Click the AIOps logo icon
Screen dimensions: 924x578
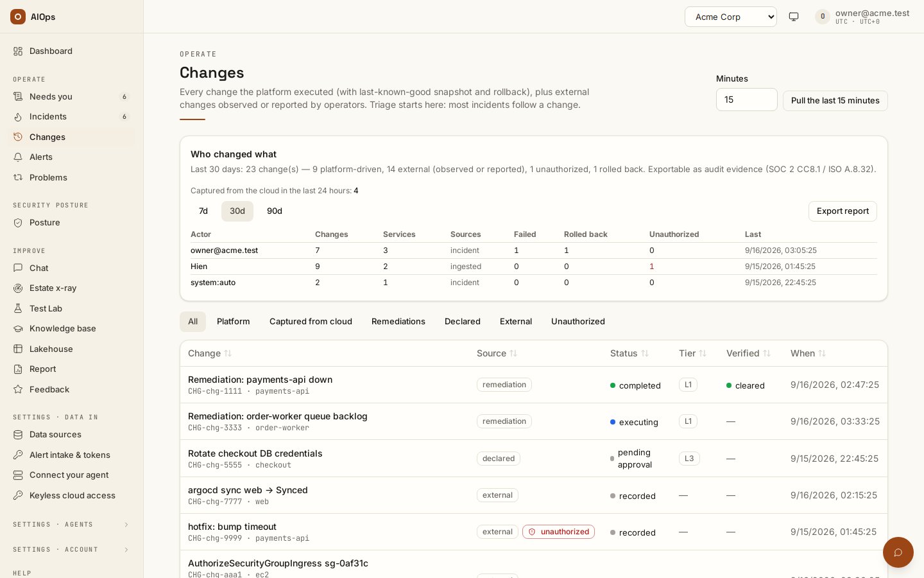coord(18,17)
